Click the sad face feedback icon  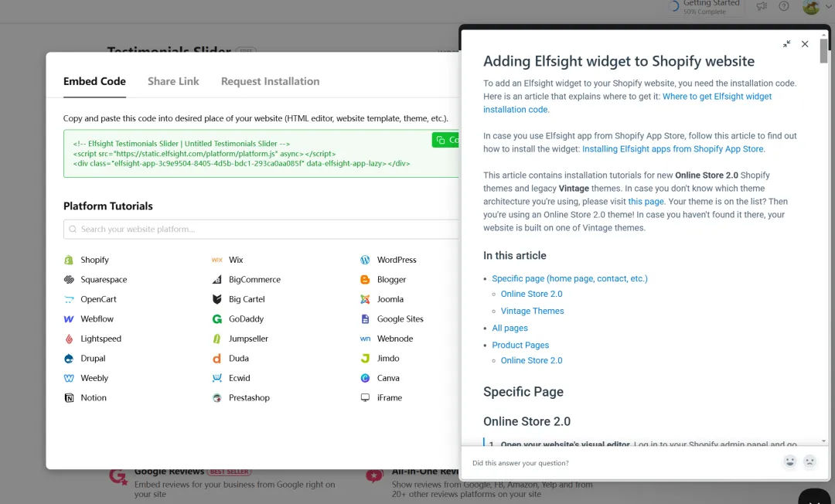tap(809, 461)
